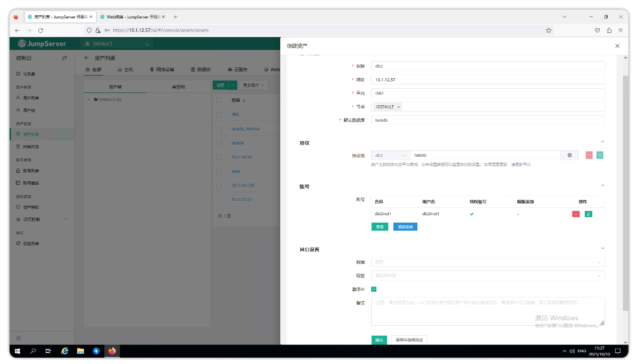Open the 网域 select dropdown
Image resolution: width=638 pixels, height=364 pixels.
click(488, 262)
